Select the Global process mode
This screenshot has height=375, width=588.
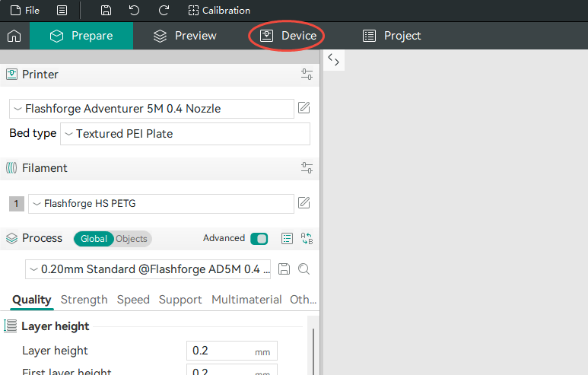[x=94, y=239]
